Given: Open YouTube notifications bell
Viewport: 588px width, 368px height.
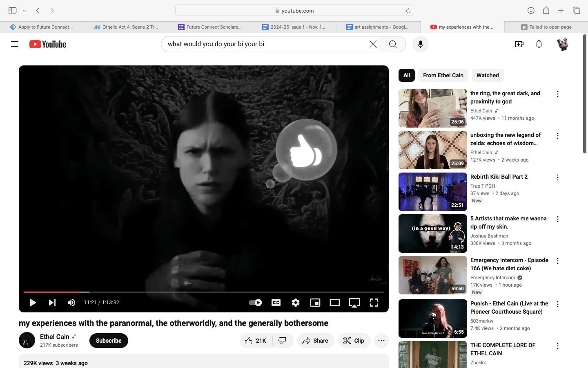Looking at the screenshot, I should click(539, 44).
